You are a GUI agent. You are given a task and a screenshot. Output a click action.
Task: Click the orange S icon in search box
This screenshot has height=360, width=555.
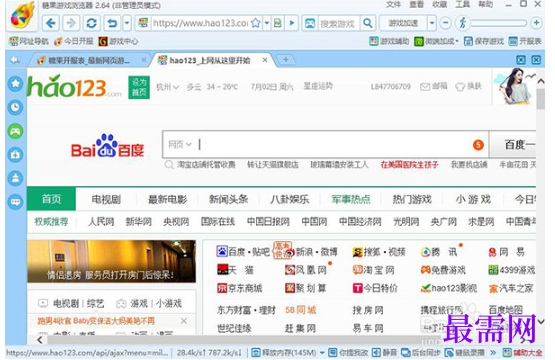tap(478, 144)
